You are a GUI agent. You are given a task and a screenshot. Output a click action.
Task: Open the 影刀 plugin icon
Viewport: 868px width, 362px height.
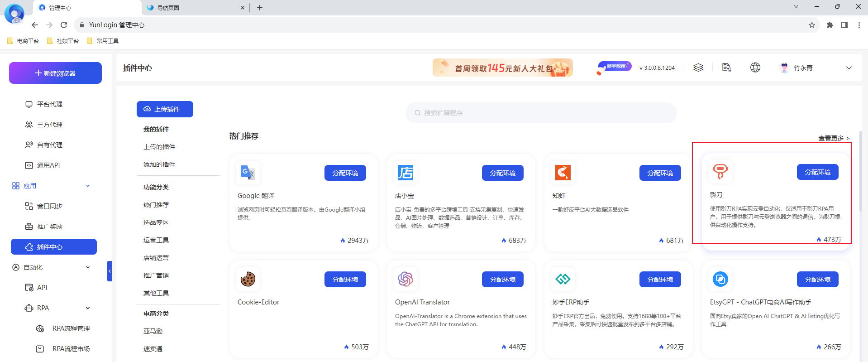pyautogui.click(x=720, y=172)
